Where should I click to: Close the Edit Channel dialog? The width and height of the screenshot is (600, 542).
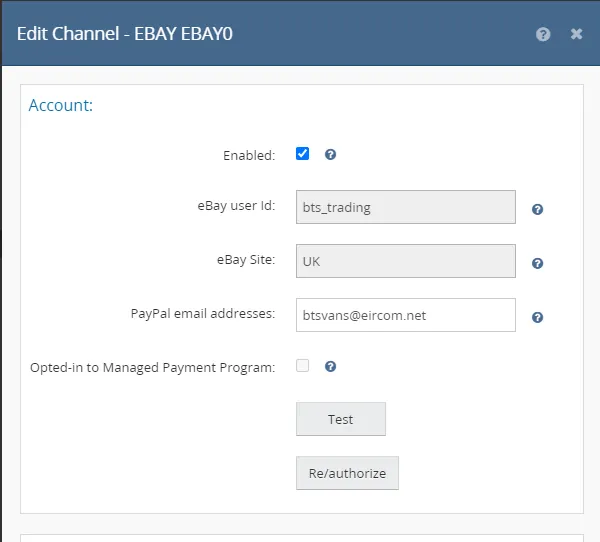click(576, 34)
